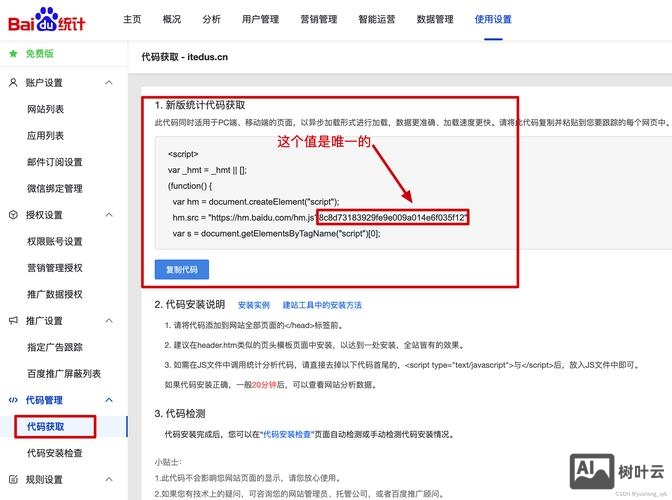This screenshot has width=672, height=500.
Task: Click the shield icon next to 授权设置
Action: click(x=13, y=215)
